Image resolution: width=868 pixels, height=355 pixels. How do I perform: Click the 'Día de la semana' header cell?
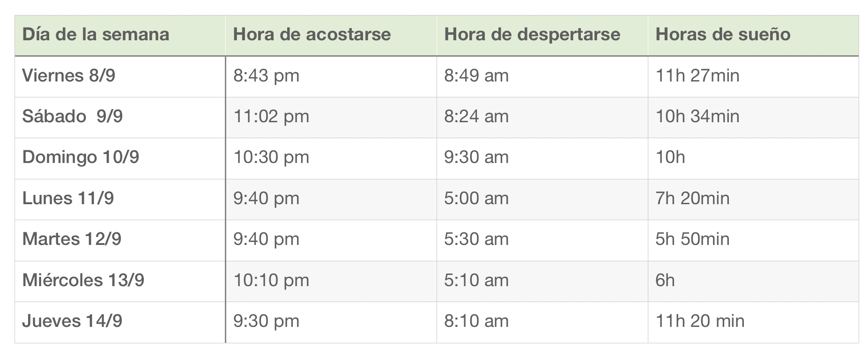[x=96, y=35]
